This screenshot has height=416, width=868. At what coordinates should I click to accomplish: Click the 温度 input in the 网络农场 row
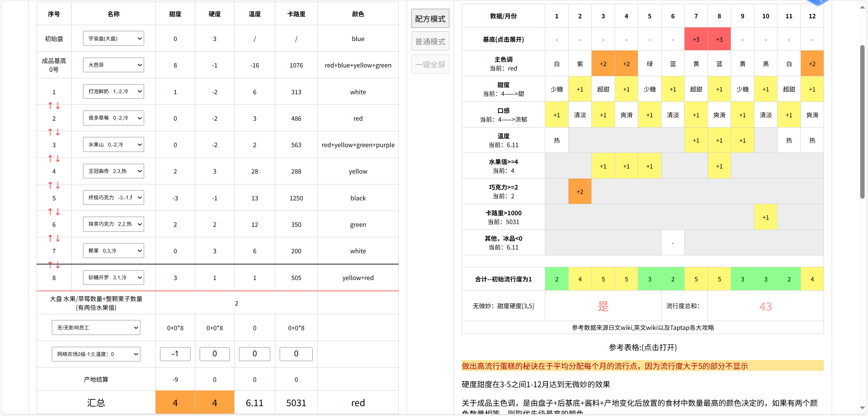(255, 354)
